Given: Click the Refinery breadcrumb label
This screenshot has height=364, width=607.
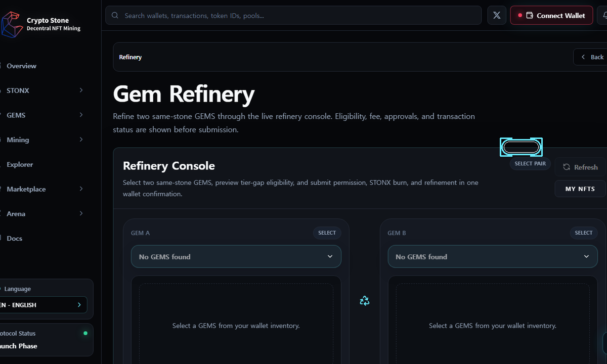Looking at the screenshot, I should pos(131,57).
